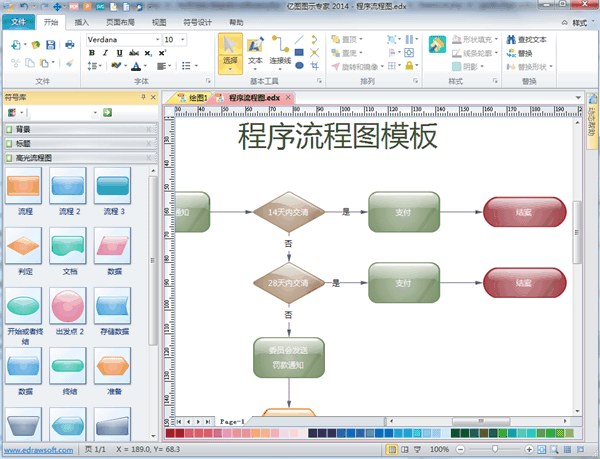Screen dimensions: 600x459
Task: Close the 背景 library section
Action: [x=148, y=129]
